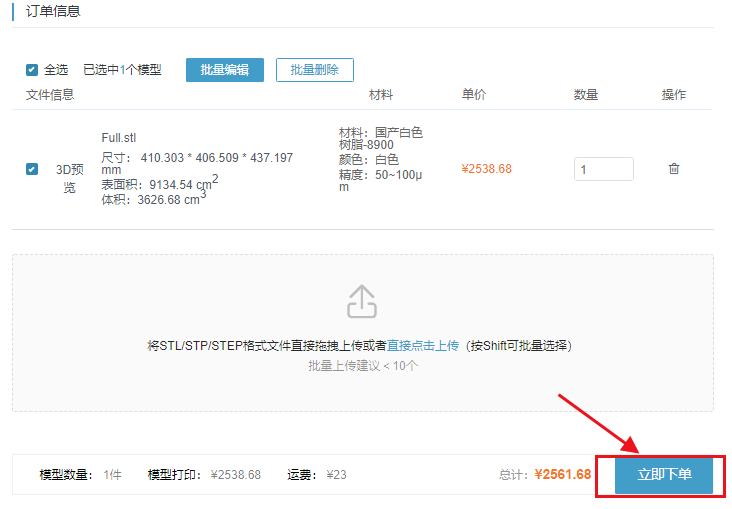The height and width of the screenshot is (509, 732).
Task: Click the unit price ¥2538.68
Action: (486, 169)
